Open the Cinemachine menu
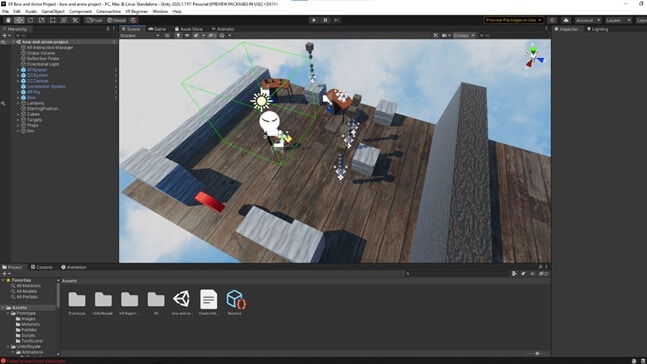 click(x=108, y=12)
